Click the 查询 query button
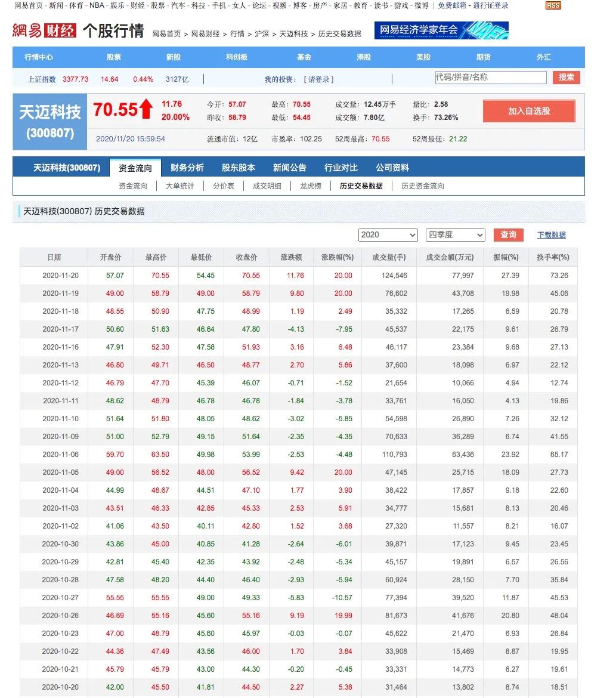 508,234
